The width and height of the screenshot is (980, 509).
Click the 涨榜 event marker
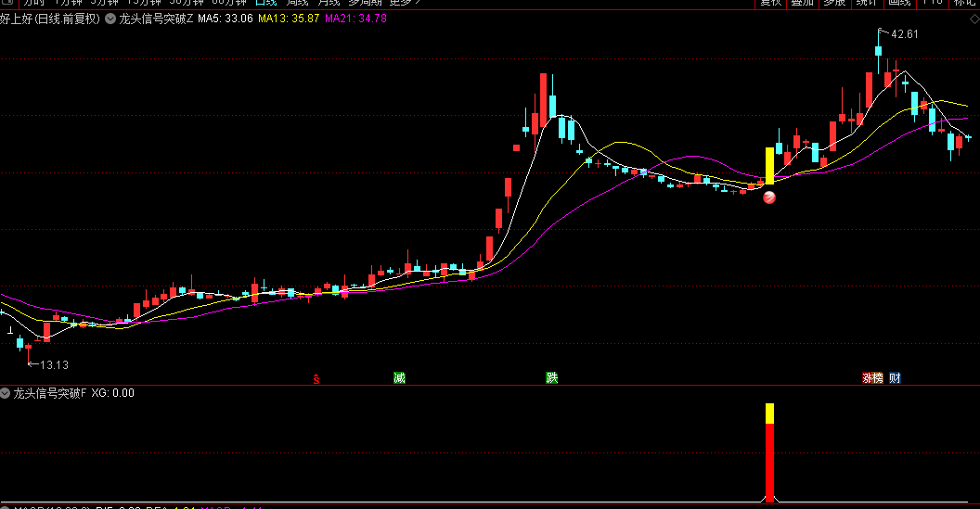(872, 378)
